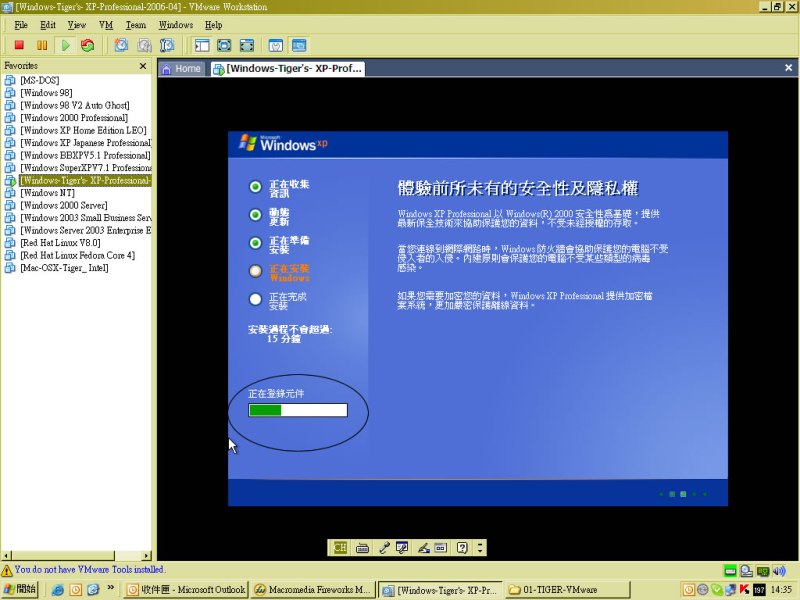Click the microphone icon in language bar

click(384, 547)
